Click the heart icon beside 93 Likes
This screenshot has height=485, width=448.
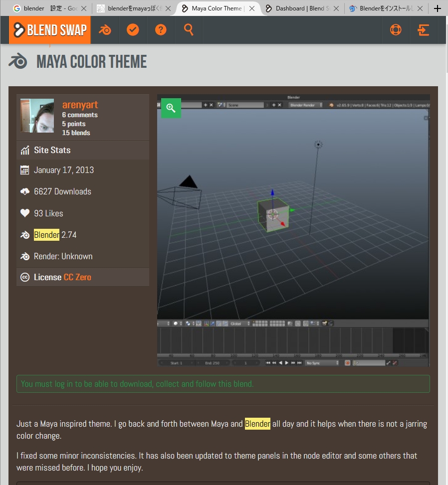(25, 213)
